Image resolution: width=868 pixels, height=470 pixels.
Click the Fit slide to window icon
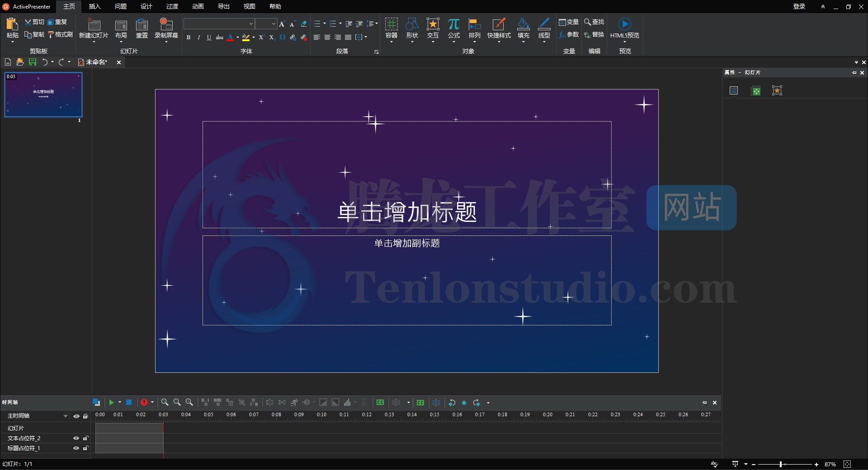click(x=847, y=464)
